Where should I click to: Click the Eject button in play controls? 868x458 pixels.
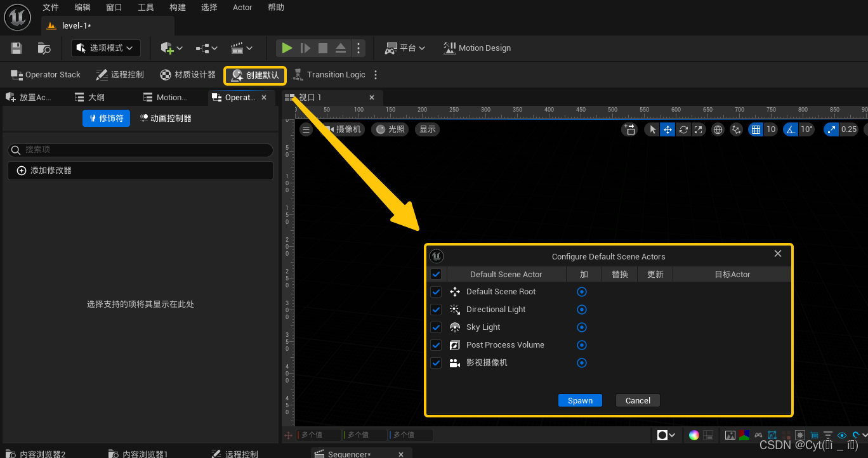[341, 48]
